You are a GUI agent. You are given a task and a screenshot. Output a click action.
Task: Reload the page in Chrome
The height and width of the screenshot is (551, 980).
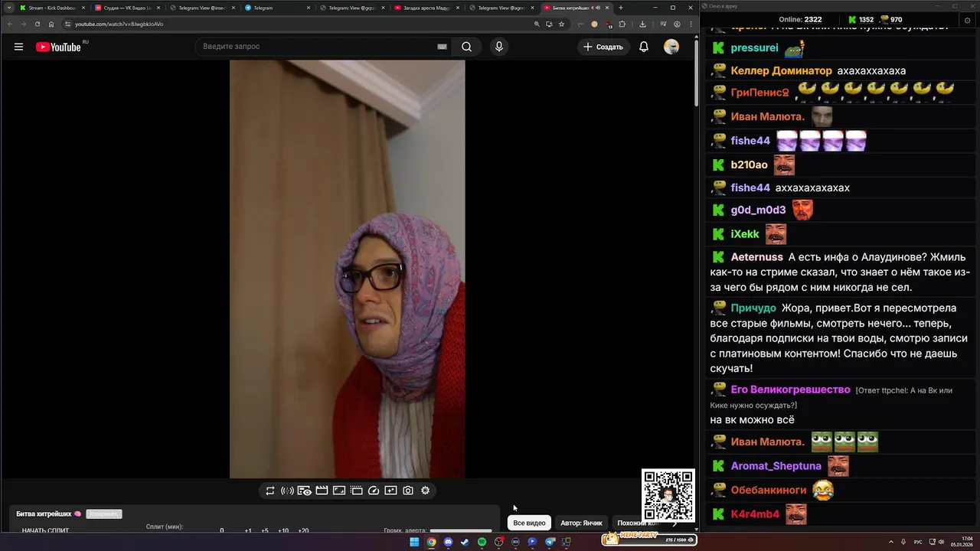(37, 24)
